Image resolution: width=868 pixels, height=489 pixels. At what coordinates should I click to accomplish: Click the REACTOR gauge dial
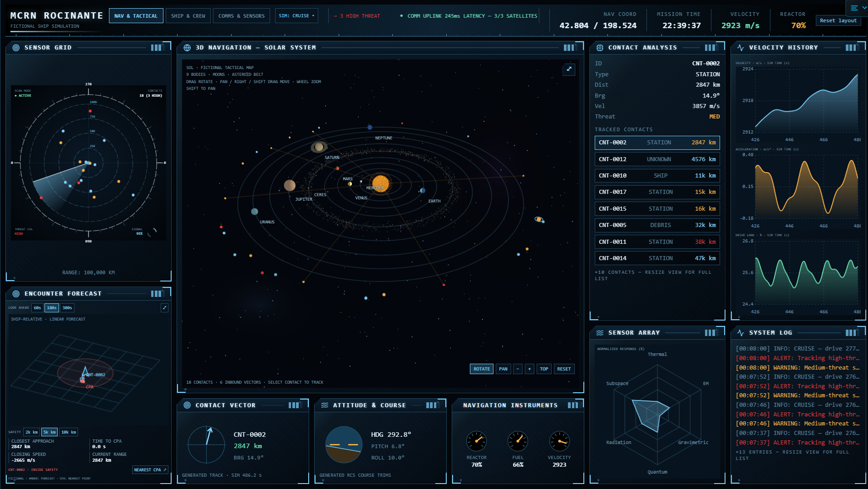[x=476, y=441]
